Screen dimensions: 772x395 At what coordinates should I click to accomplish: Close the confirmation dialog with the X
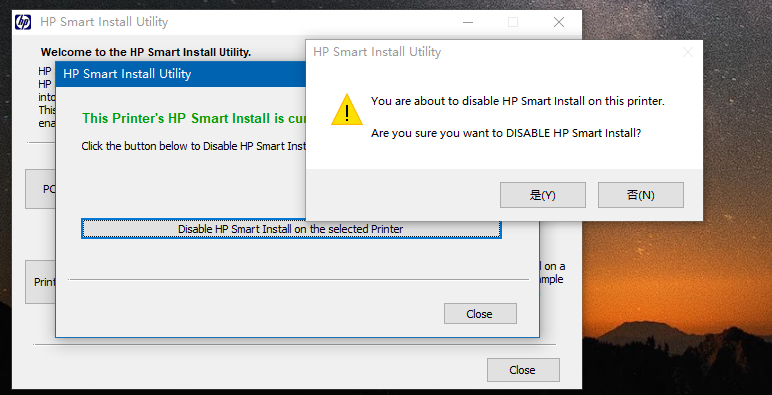click(688, 52)
